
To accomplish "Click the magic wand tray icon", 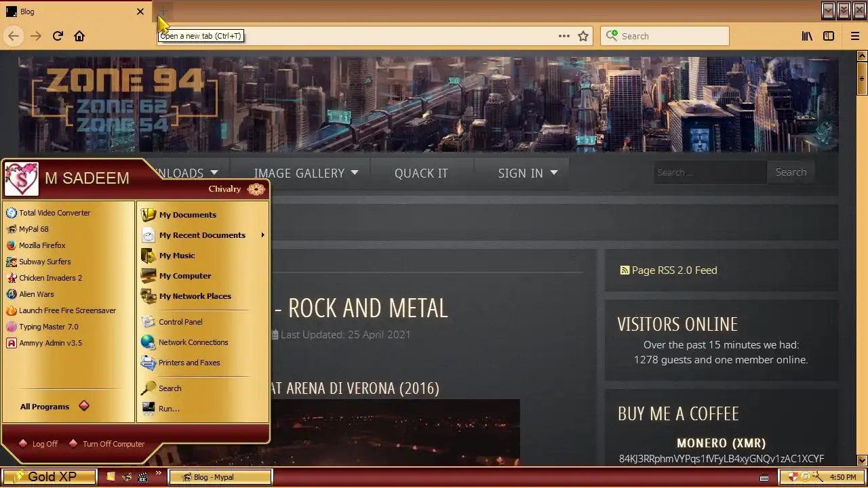I will click(817, 477).
